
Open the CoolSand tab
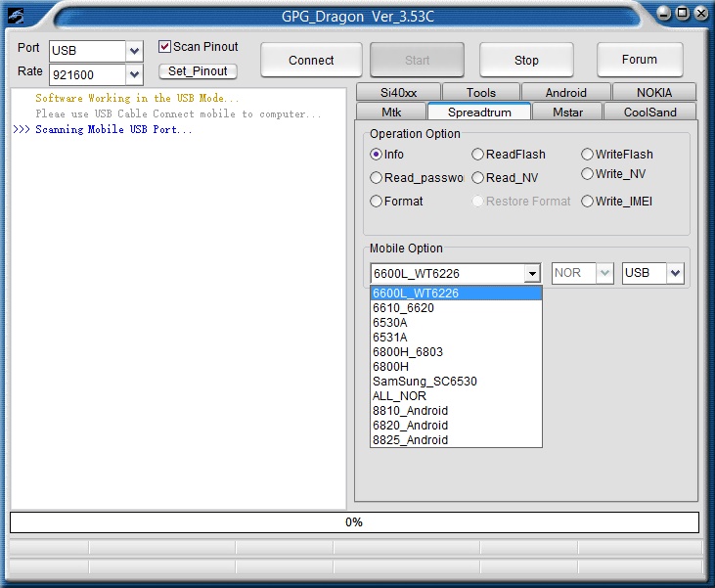pyautogui.click(x=649, y=113)
